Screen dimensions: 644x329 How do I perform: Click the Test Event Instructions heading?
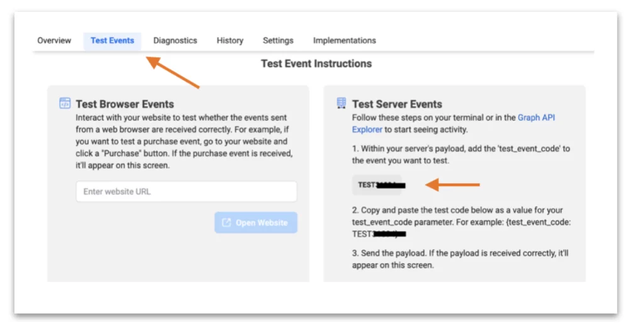(x=316, y=64)
